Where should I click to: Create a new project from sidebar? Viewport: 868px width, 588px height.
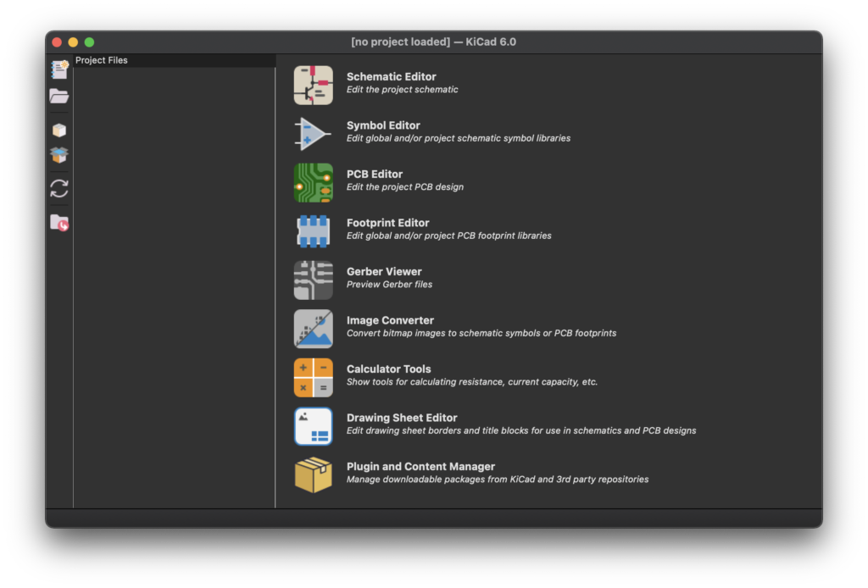[x=59, y=69]
